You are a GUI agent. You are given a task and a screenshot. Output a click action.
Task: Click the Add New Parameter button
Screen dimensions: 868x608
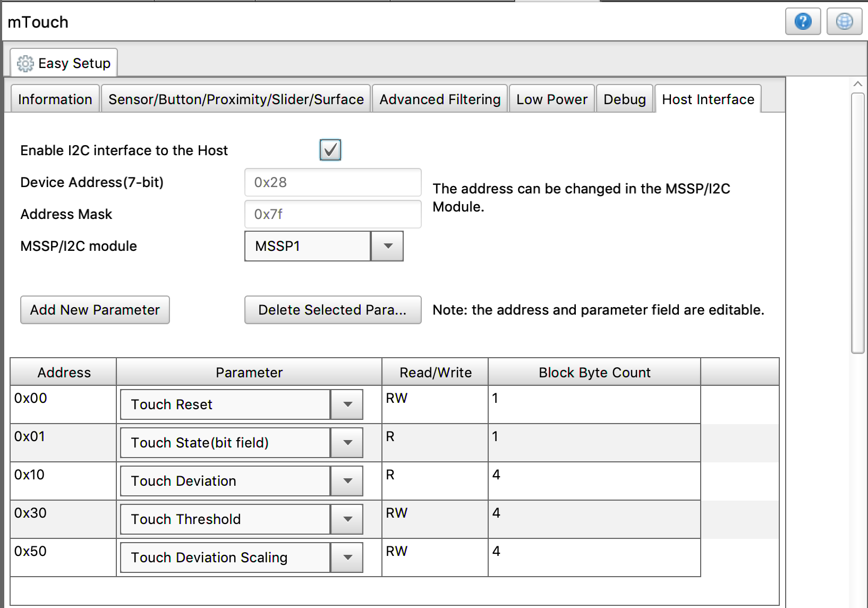click(95, 310)
